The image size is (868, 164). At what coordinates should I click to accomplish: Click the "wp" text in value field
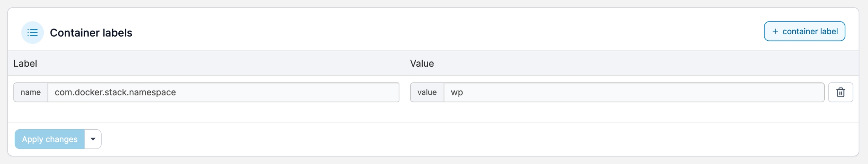(x=457, y=92)
